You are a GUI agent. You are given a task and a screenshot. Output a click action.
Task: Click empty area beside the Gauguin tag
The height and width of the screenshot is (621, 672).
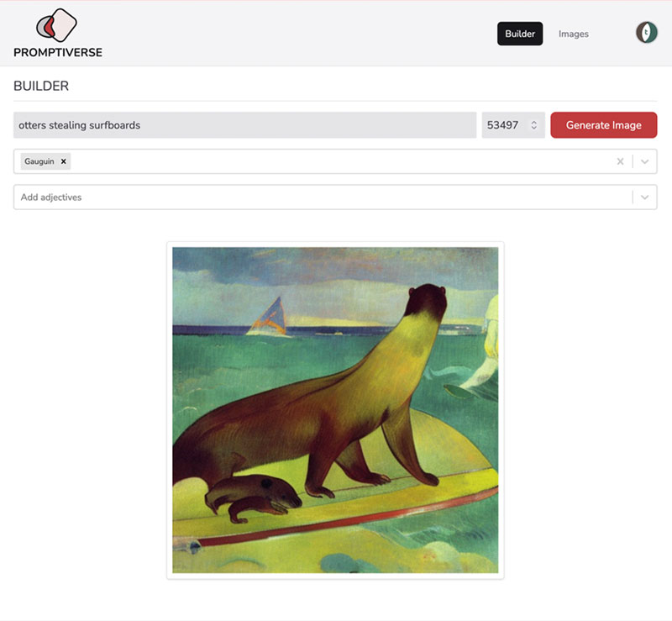[341, 161]
